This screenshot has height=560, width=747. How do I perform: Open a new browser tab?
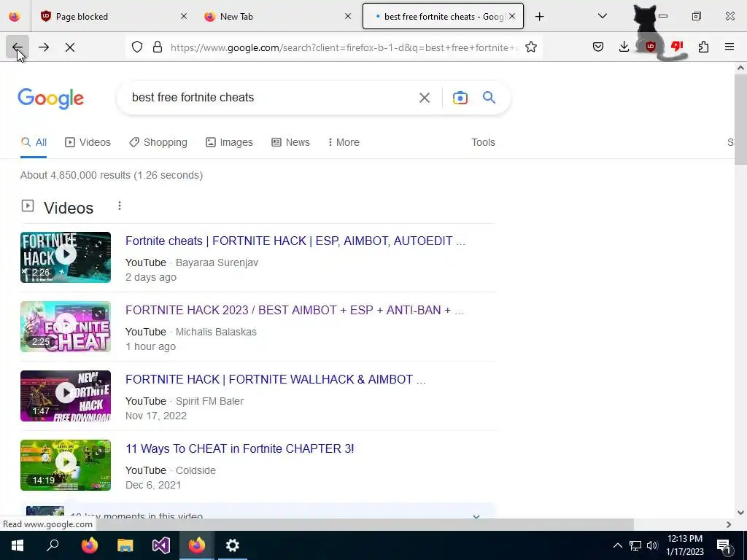[x=539, y=16]
